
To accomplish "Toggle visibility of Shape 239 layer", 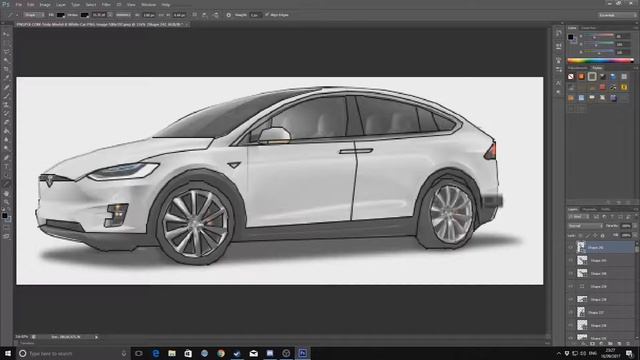I will click(571, 287).
